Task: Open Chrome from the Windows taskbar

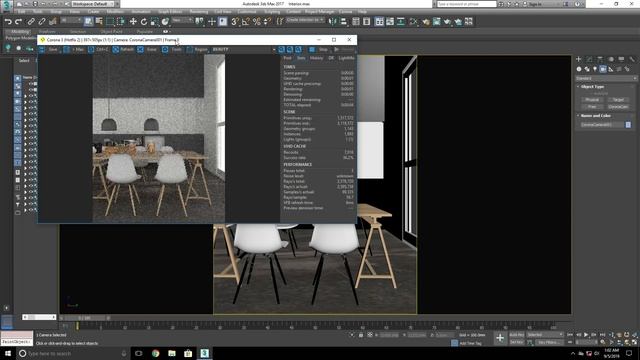Action: (156, 353)
